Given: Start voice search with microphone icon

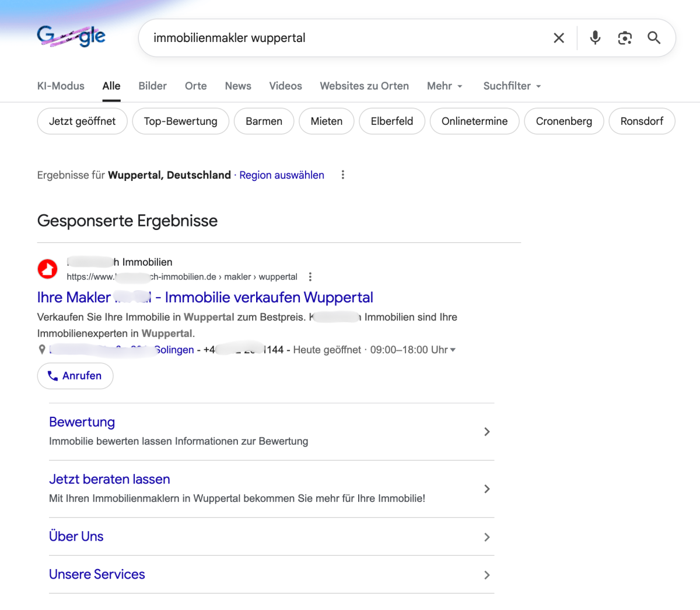Looking at the screenshot, I should [595, 38].
